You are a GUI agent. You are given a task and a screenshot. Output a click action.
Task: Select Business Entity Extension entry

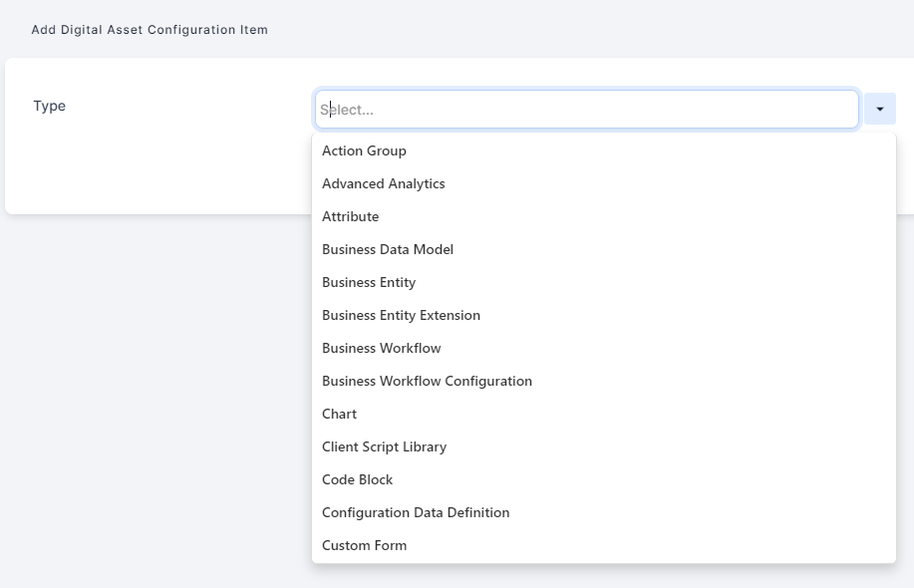click(x=401, y=315)
